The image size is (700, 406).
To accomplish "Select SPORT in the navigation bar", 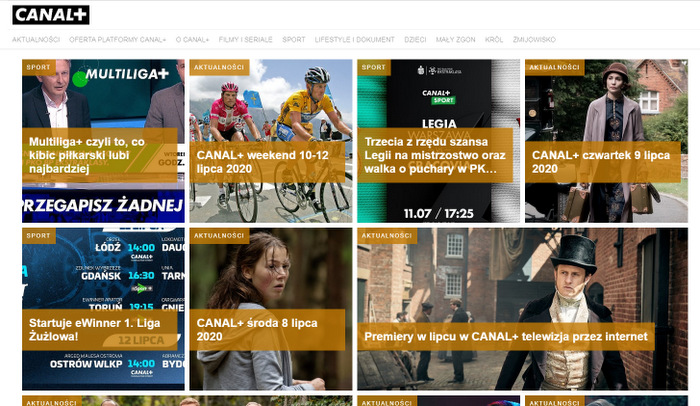I will click(294, 40).
